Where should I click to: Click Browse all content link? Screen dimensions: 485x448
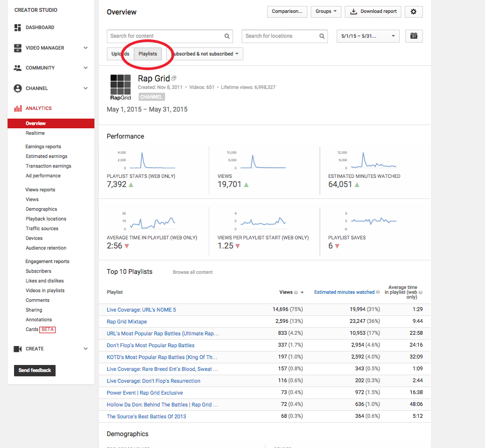coord(193,272)
